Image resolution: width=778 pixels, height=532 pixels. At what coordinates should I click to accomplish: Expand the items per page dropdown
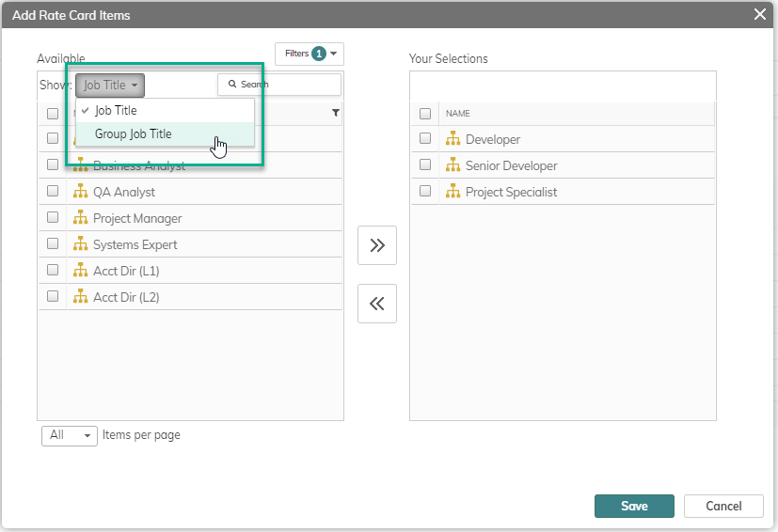(70, 435)
